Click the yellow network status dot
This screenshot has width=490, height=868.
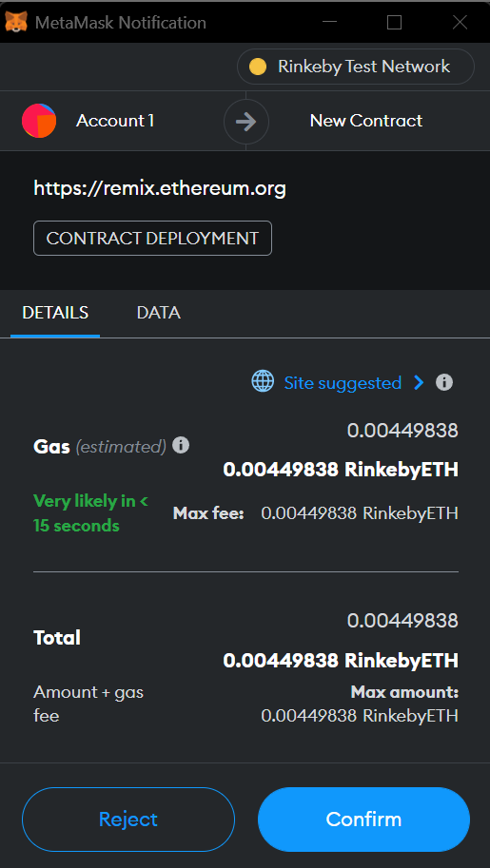[x=257, y=67]
